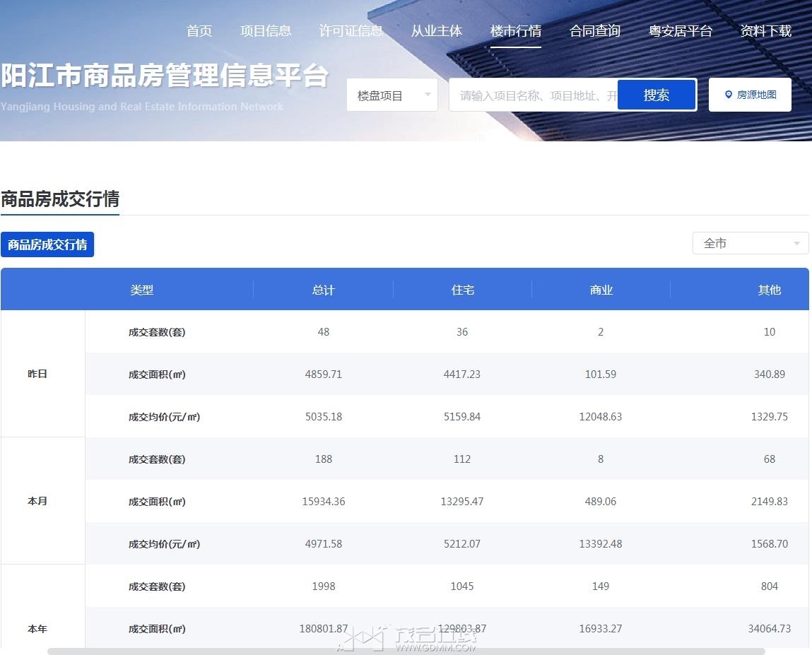Select the 商品房成交行情 blue tab button
This screenshot has width=812, height=655.
pyautogui.click(x=47, y=244)
